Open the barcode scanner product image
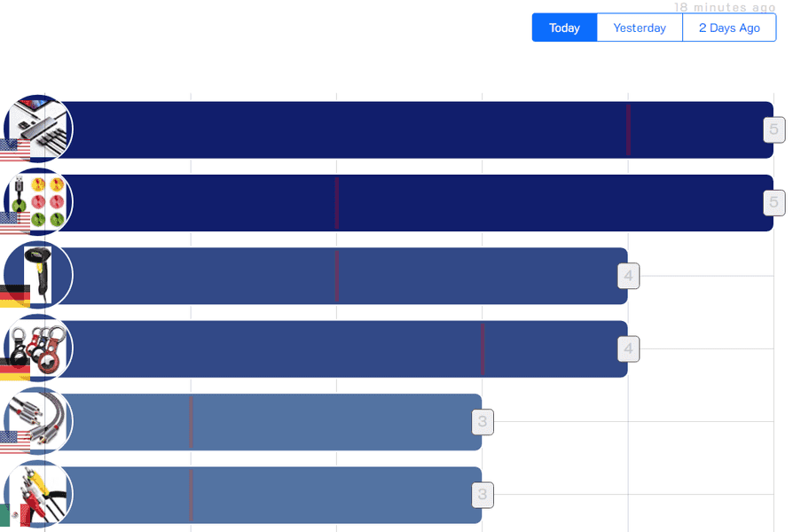This screenshot has width=793, height=532. 40,273
